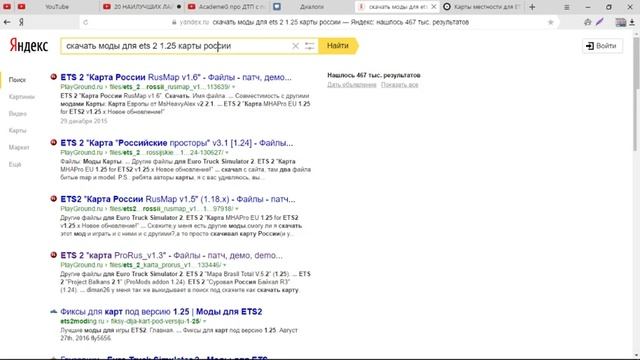Click the second pinned YouTube tab icon
Image resolution: width=640 pixels, height=360 pixels.
[x=22, y=7]
